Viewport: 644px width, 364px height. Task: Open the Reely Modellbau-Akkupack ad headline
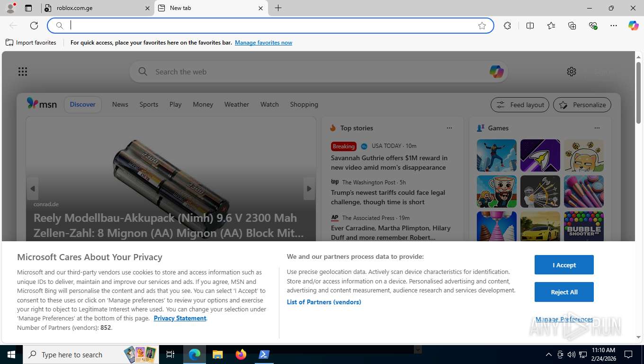(169, 225)
